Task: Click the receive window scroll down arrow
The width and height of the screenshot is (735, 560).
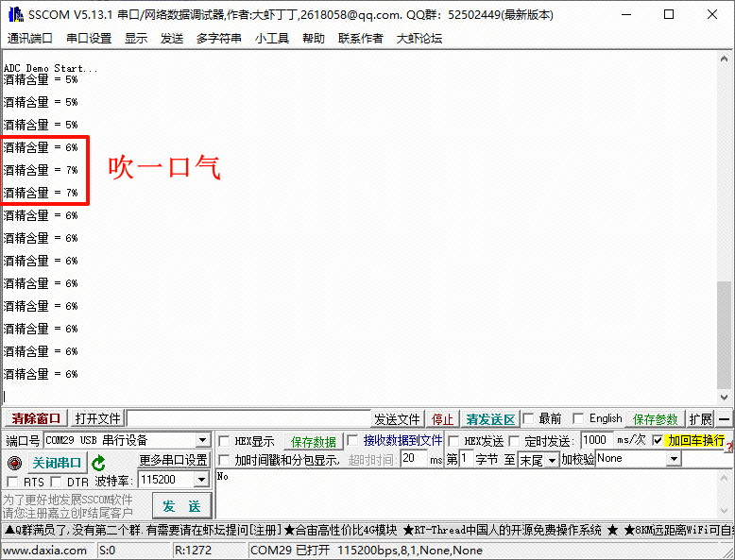Action: click(x=724, y=397)
